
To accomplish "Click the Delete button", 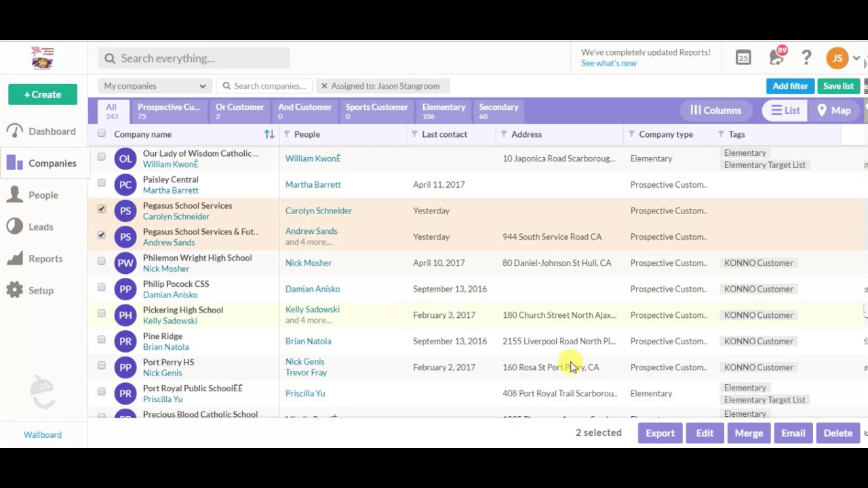I will (x=837, y=433).
